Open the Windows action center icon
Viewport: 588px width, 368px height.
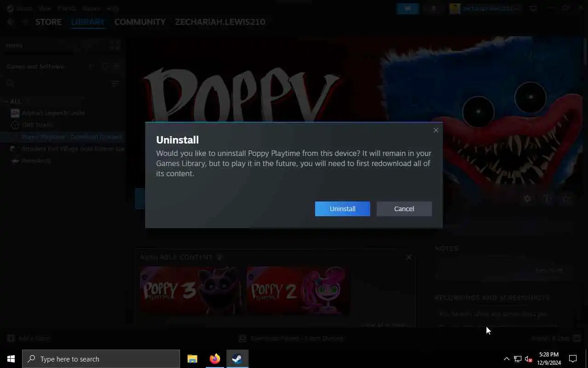[573, 359]
